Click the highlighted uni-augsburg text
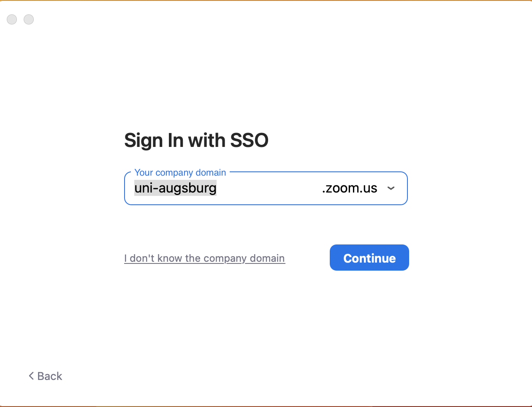Viewport: 532px width, 407px height. (x=175, y=188)
